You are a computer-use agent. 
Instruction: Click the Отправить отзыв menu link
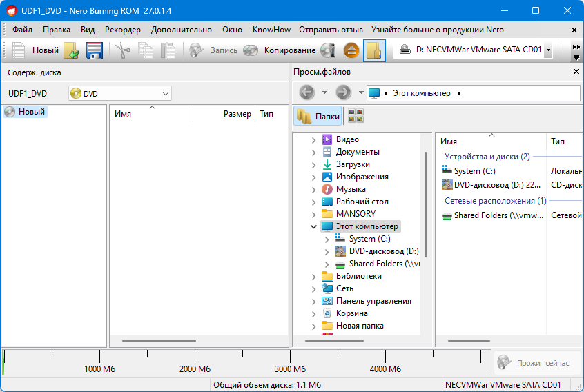331,30
